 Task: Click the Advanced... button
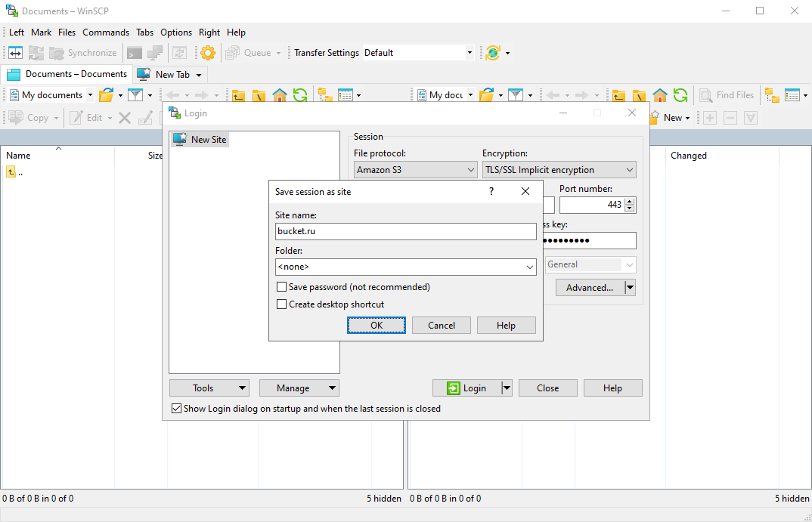(x=590, y=288)
